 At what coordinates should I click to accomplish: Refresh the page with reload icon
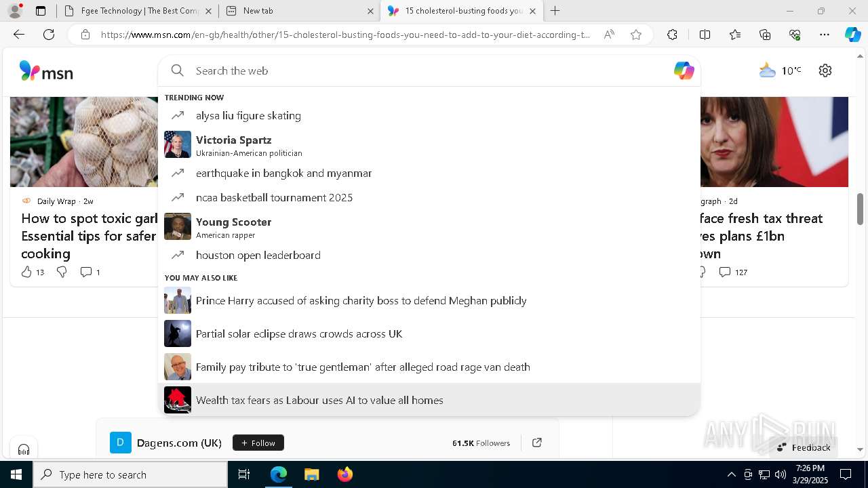[x=49, y=35]
